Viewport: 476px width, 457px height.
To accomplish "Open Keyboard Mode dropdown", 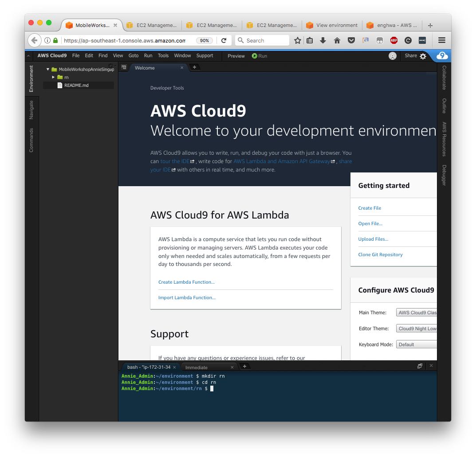I will point(416,344).
